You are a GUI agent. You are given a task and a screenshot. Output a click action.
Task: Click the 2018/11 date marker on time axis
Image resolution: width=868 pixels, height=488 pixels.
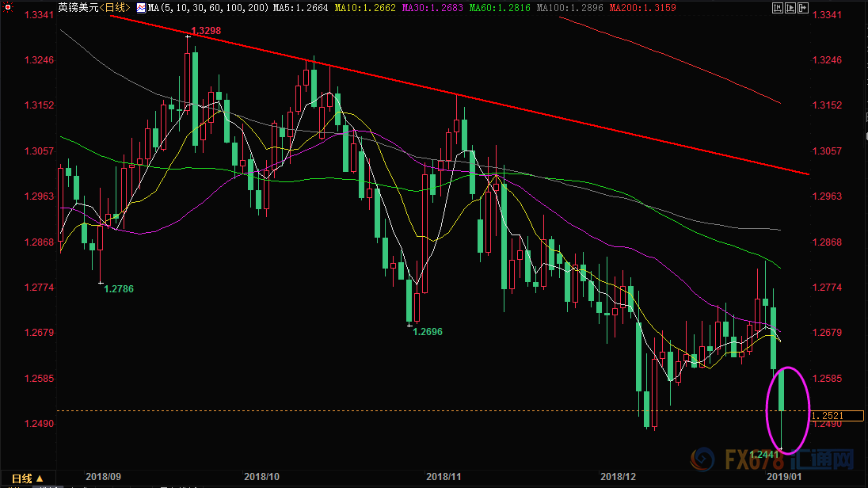point(444,478)
